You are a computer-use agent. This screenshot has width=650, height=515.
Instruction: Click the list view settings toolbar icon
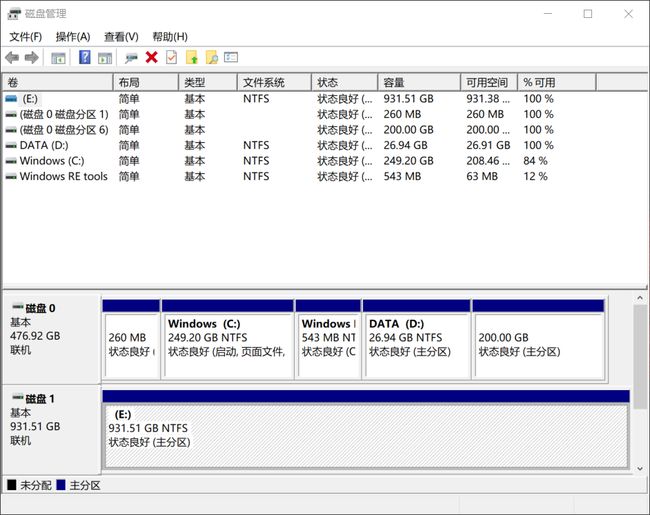[x=231, y=57]
